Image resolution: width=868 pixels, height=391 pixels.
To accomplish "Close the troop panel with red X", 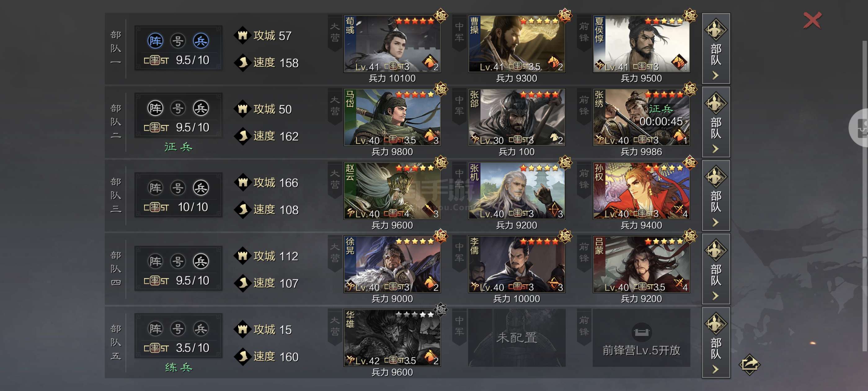I will tap(812, 20).
